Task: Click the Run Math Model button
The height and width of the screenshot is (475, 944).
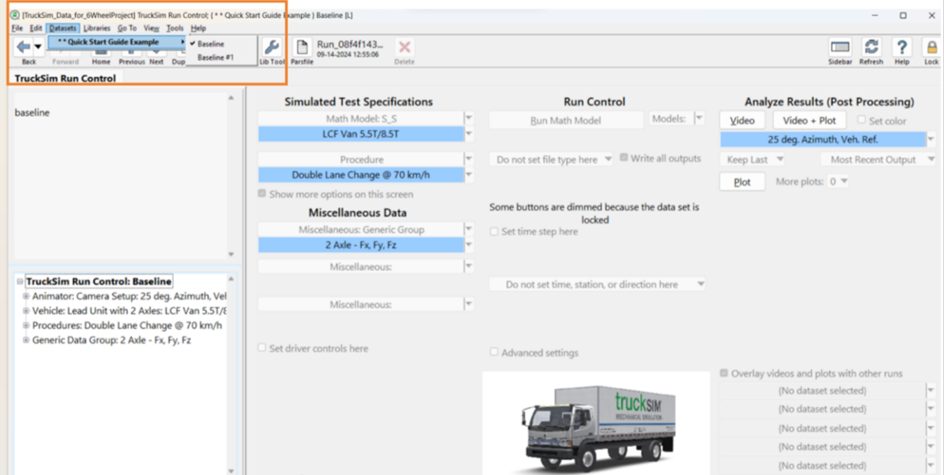Action: (x=566, y=120)
